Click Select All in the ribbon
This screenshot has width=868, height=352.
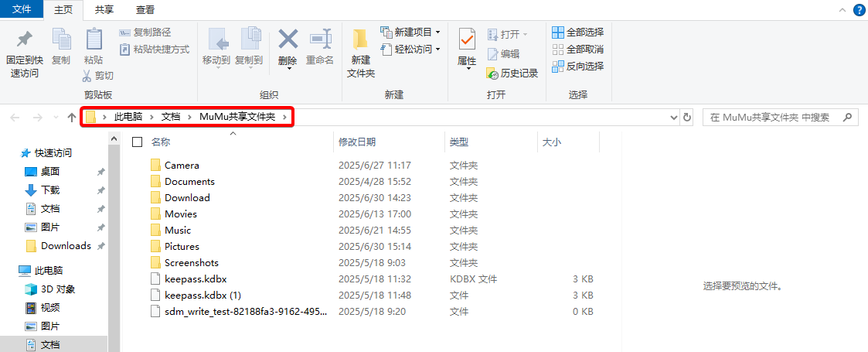click(577, 32)
